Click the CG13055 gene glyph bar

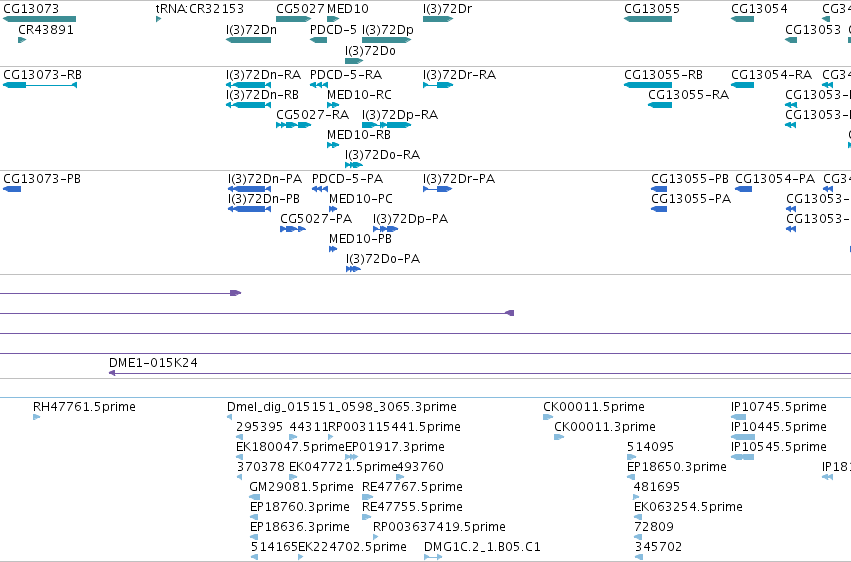coord(648,19)
